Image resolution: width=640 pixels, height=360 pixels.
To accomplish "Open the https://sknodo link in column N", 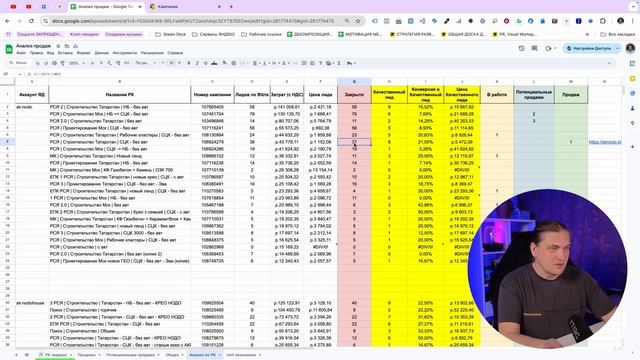I will 605,142.
